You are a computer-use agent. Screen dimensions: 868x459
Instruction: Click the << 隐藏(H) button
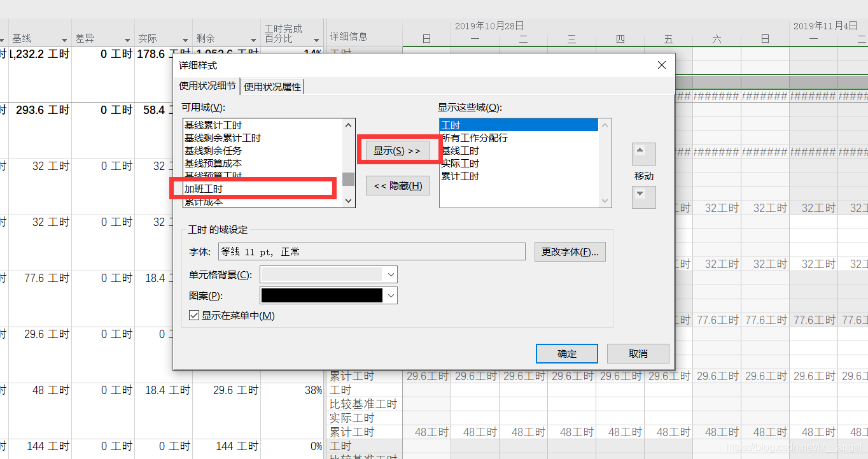tap(398, 186)
